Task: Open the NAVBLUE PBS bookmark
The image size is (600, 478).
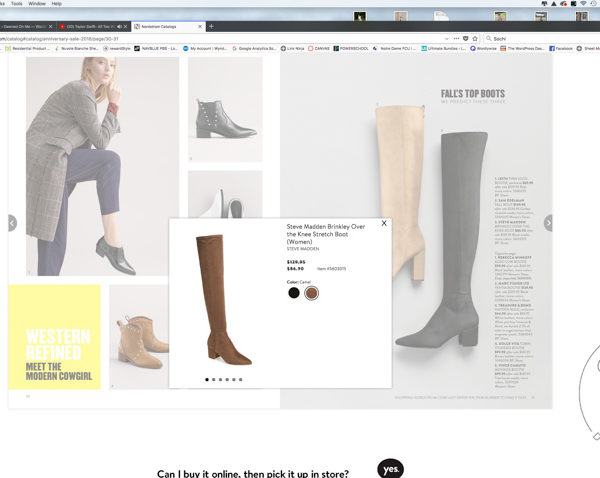Action: point(156,49)
